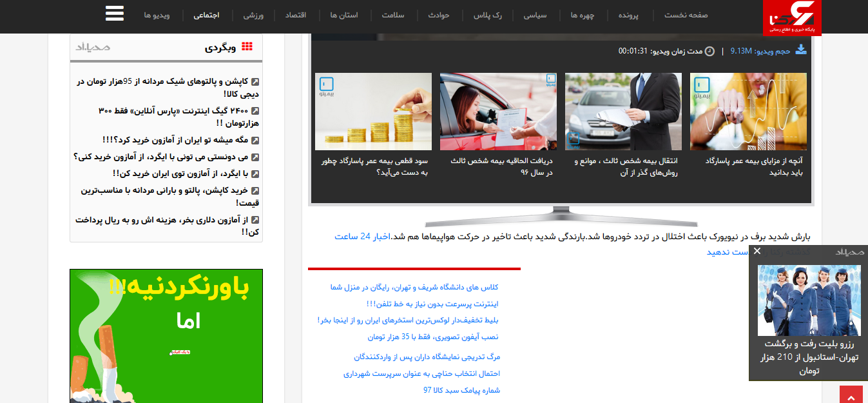Open the سلامت menu item
Viewport: 868px width, 403px height.
(392, 15)
